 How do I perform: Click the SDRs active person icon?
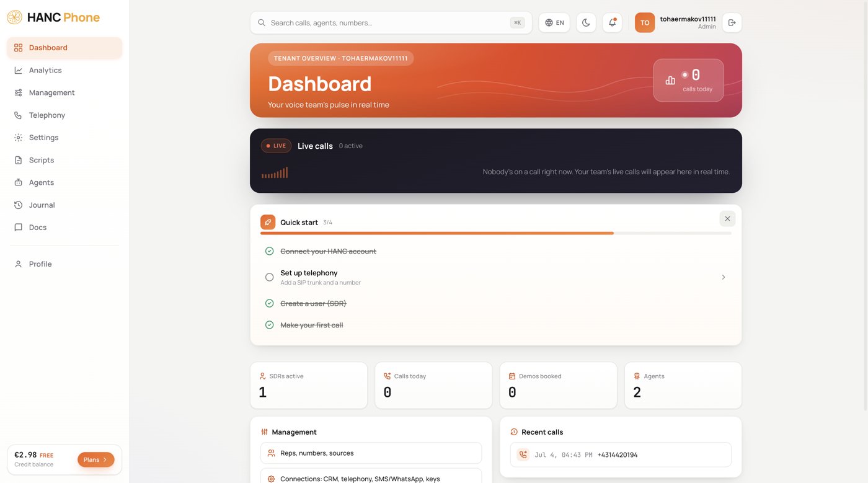pos(263,376)
